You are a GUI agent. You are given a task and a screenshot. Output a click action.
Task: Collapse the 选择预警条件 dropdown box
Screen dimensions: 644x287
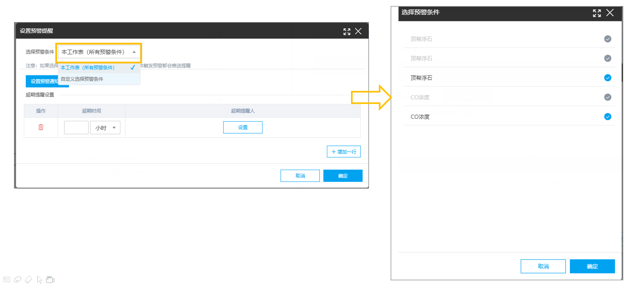(x=99, y=52)
